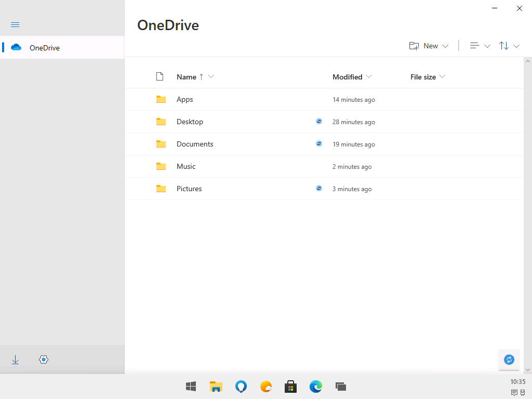The width and height of the screenshot is (532, 399).
Task: Open the Modified column dropdown chevron
Action: (x=369, y=77)
